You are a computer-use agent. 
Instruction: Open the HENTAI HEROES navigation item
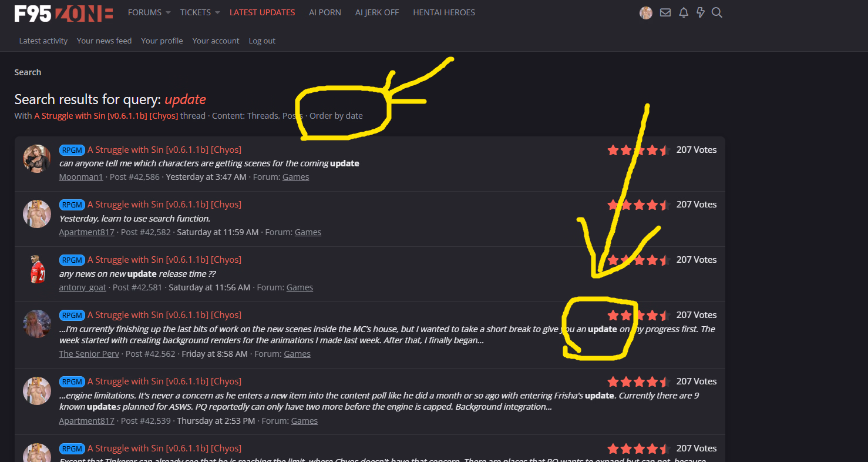[444, 12]
